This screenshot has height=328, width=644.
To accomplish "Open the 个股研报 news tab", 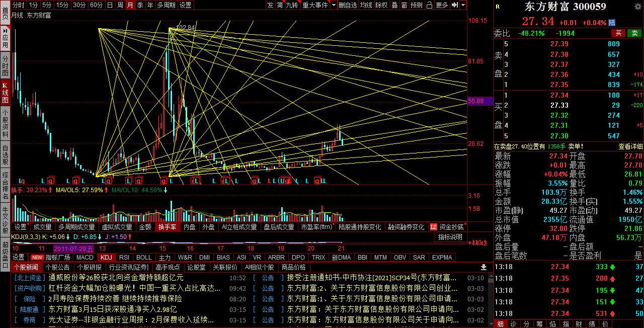I will [89, 267].
